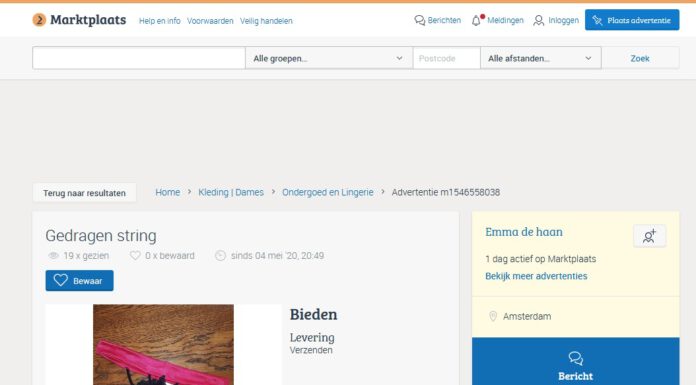This screenshot has height=385, width=696.
Task: Click Advertentie m1546558038 text
Action: [446, 192]
